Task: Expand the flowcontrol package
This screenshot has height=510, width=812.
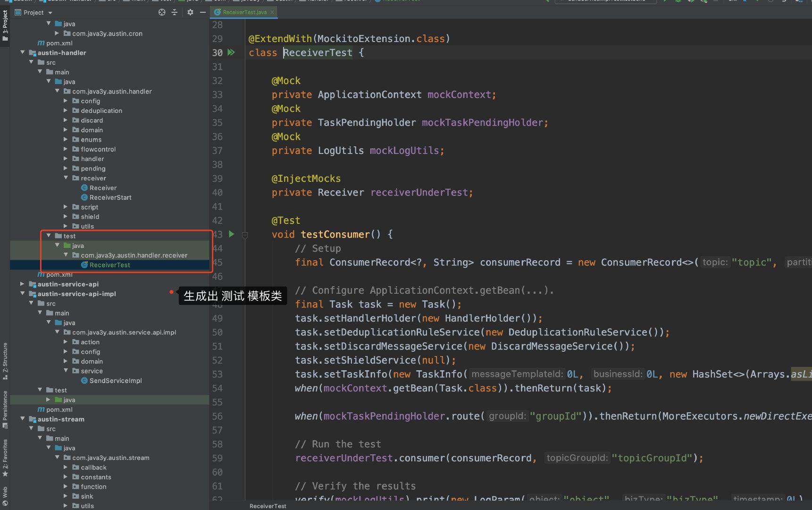Action: [x=66, y=149]
